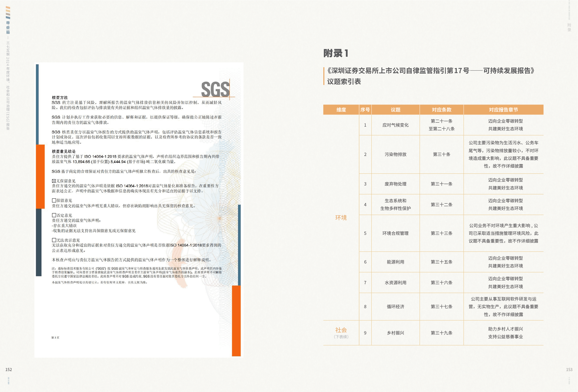This screenshot has height=392, width=578.
Task: Click the 附录 side tab label
Action: click(569, 27)
